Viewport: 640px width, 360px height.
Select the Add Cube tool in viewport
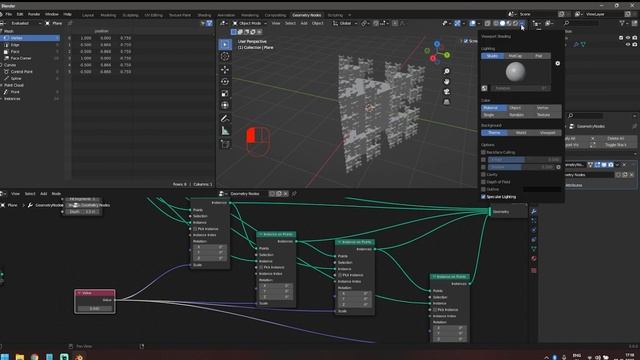pos(225,144)
